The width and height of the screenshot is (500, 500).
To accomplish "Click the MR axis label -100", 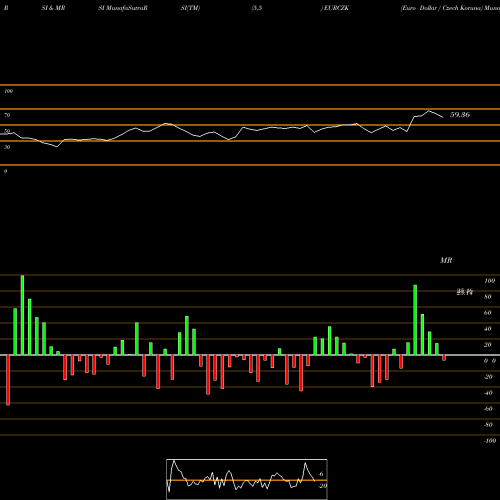I will (490, 441).
